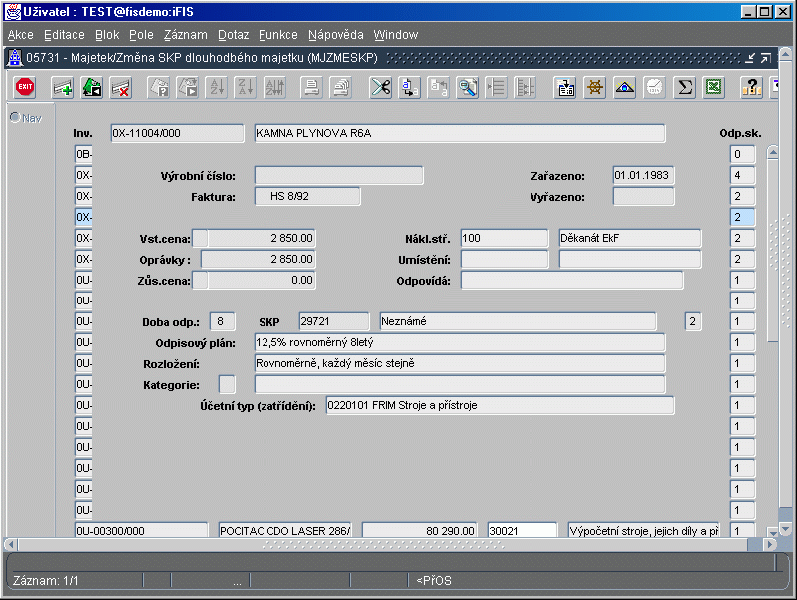
Task: Click the scissors cut icon
Action: click(380, 87)
